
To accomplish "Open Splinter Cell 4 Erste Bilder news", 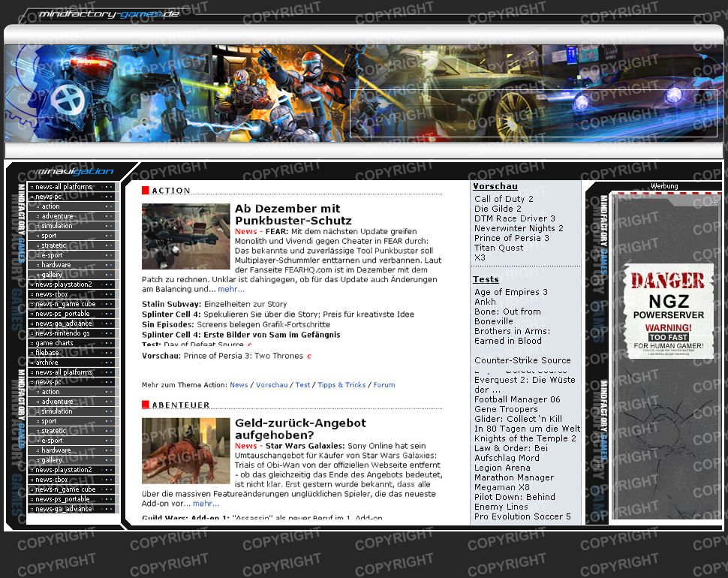I will (241, 335).
